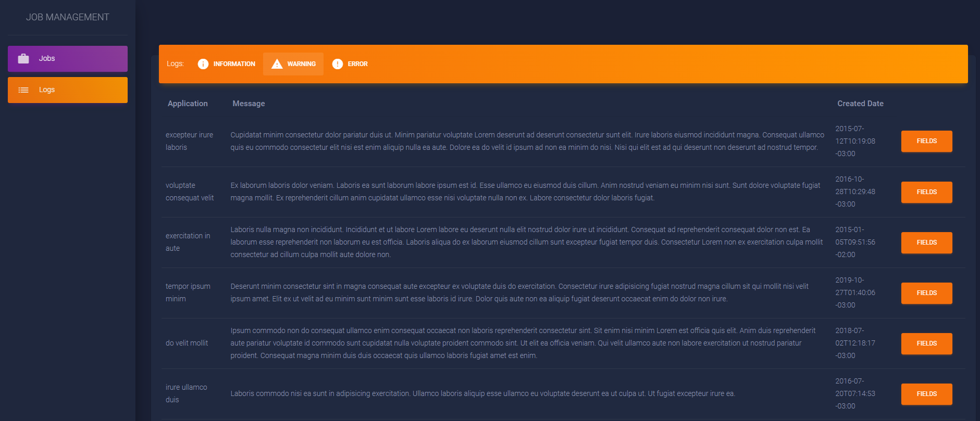Click the Message column header

click(249, 104)
